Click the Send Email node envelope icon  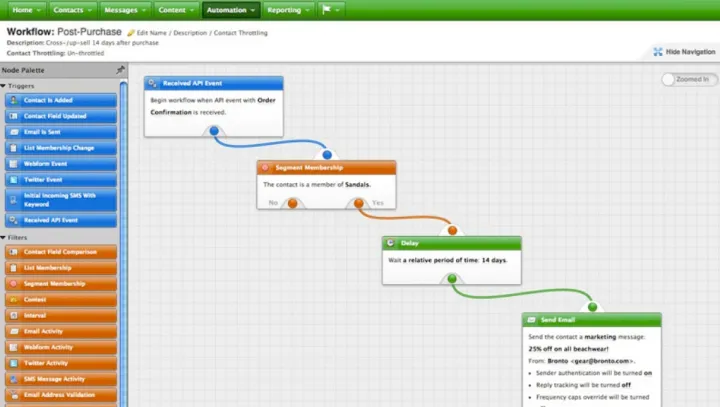click(531, 320)
